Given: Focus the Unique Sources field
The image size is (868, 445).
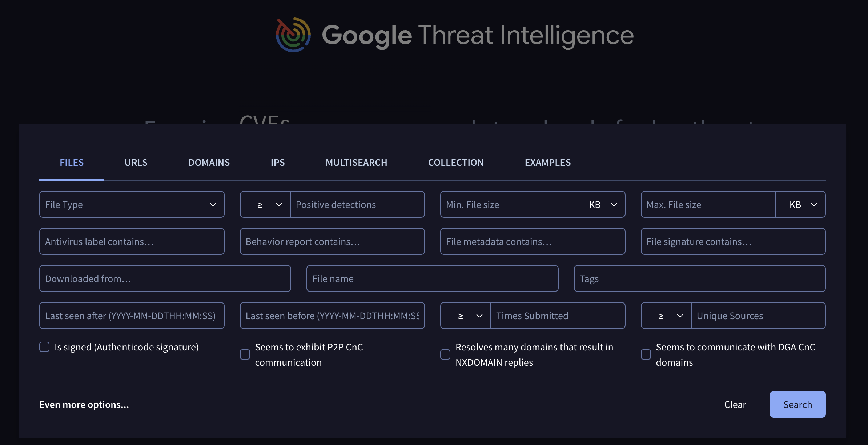Looking at the screenshot, I should point(758,316).
